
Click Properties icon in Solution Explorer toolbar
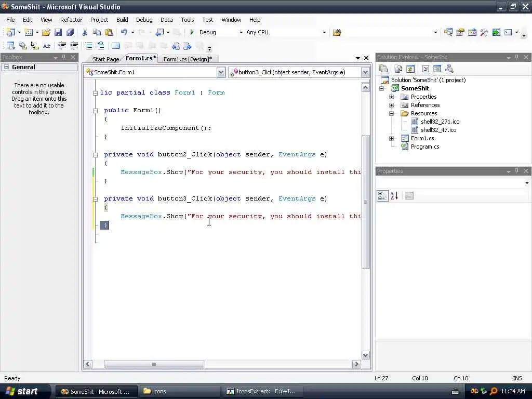click(x=383, y=69)
